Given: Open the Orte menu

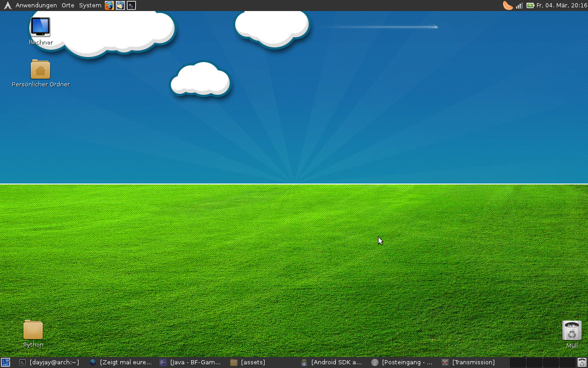Looking at the screenshot, I should pyautogui.click(x=68, y=6).
